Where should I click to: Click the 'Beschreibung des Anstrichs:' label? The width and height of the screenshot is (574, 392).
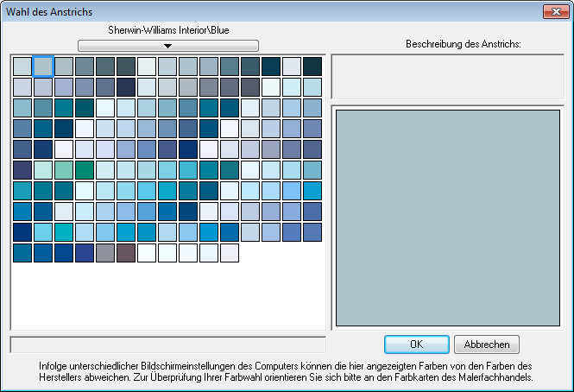(x=463, y=44)
